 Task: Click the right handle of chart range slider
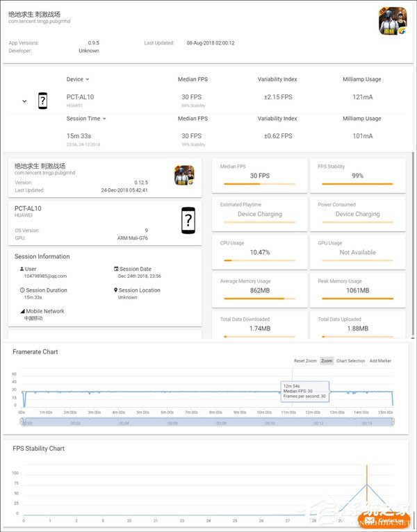393,422
